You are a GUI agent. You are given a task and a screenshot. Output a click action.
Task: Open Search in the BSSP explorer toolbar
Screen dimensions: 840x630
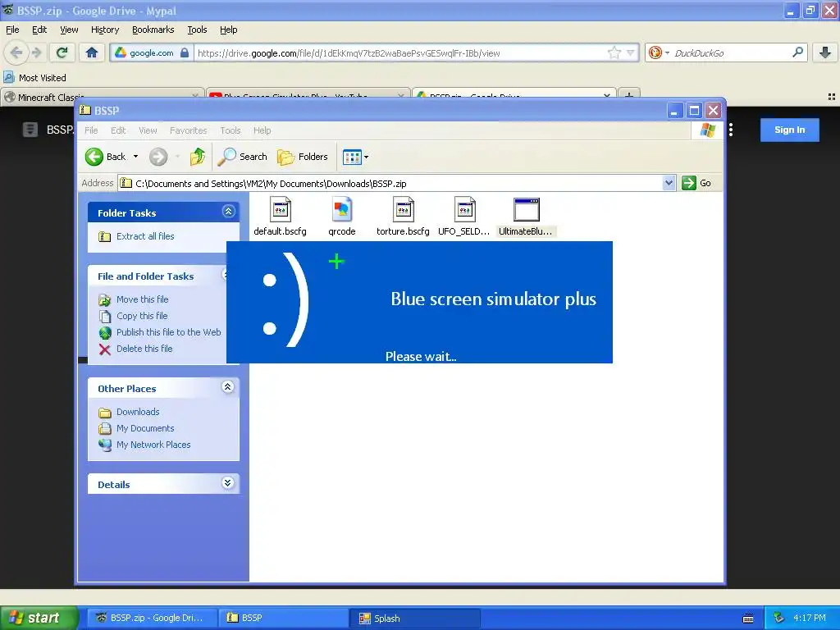[x=242, y=157]
